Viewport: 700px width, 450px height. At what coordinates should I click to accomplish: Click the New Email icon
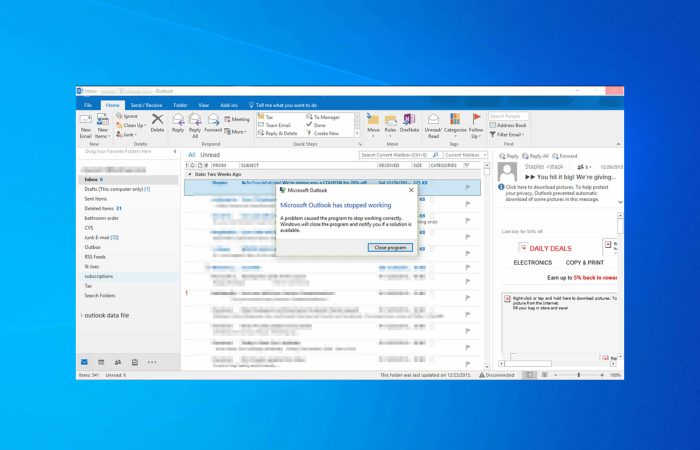point(85,126)
